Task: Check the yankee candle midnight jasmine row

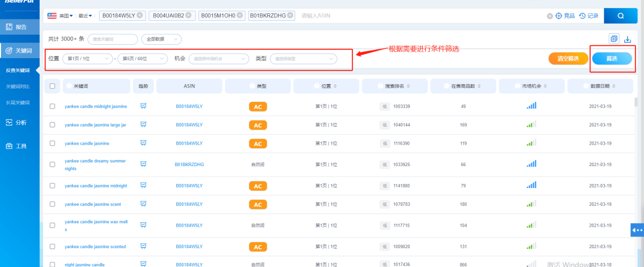Action: pos(52,106)
